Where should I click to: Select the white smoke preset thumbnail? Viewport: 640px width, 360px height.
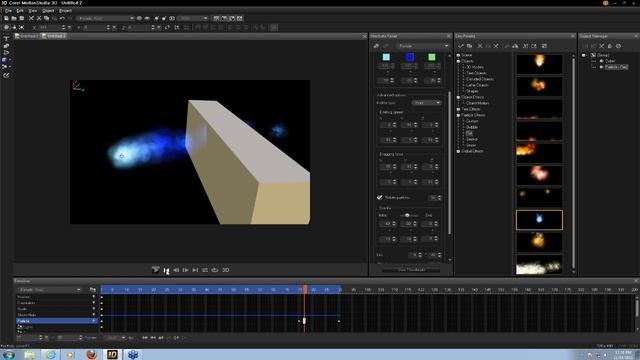click(539, 264)
